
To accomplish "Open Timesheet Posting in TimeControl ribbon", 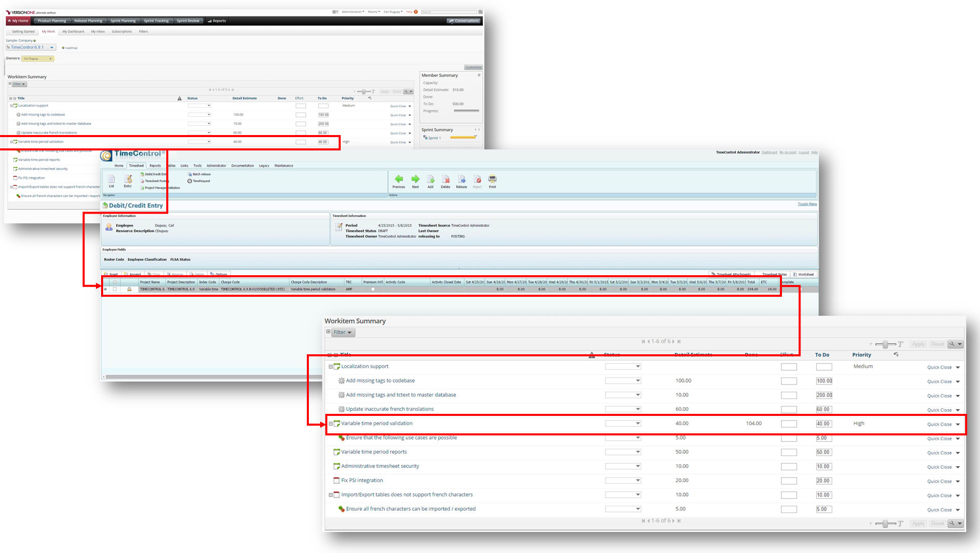I will click(x=154, y=181).
